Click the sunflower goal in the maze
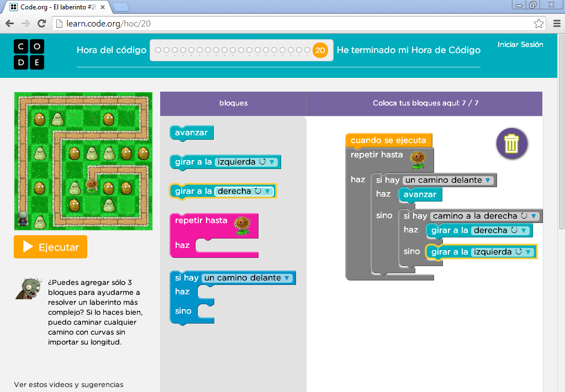Screen dimensions: 565x392 (x=92, y=186)
